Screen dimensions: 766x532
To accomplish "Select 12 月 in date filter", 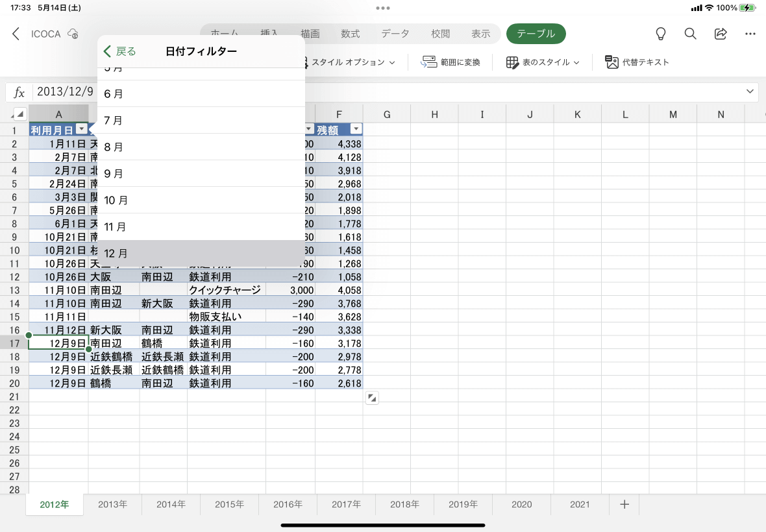I will coord(201,253).
